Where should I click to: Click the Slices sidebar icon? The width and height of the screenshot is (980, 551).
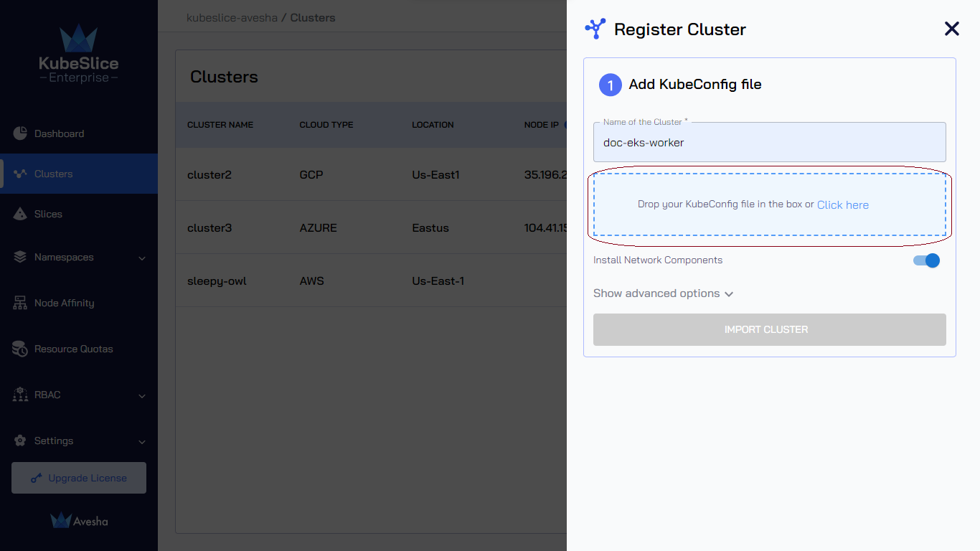click(20, 214)
